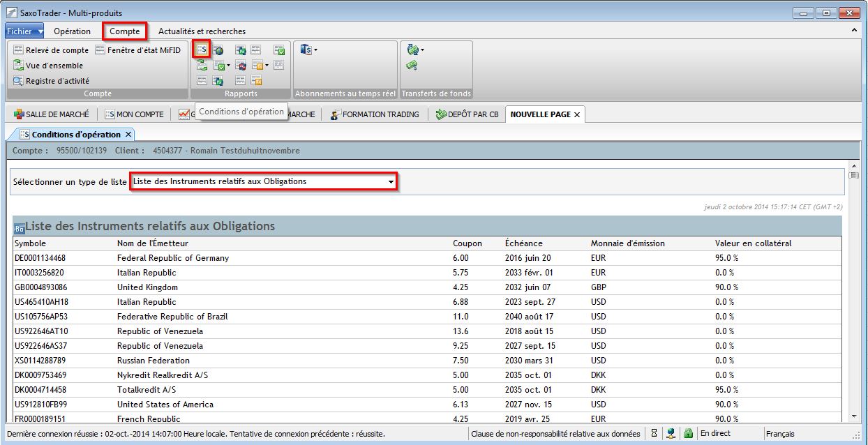The height and width of the screenshot is (445, 868).
Task: Close the Conditions d'opération panel tab
Action: [128, 135]
